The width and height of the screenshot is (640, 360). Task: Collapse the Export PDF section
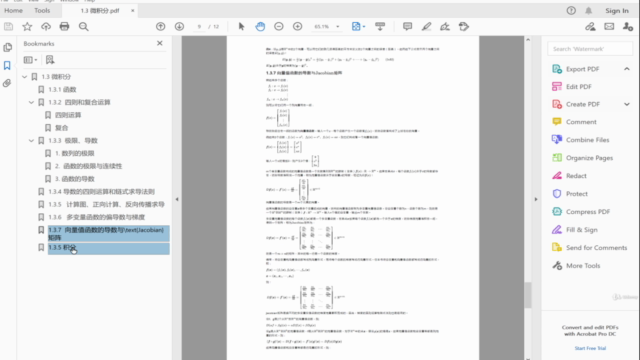(627, 69)
